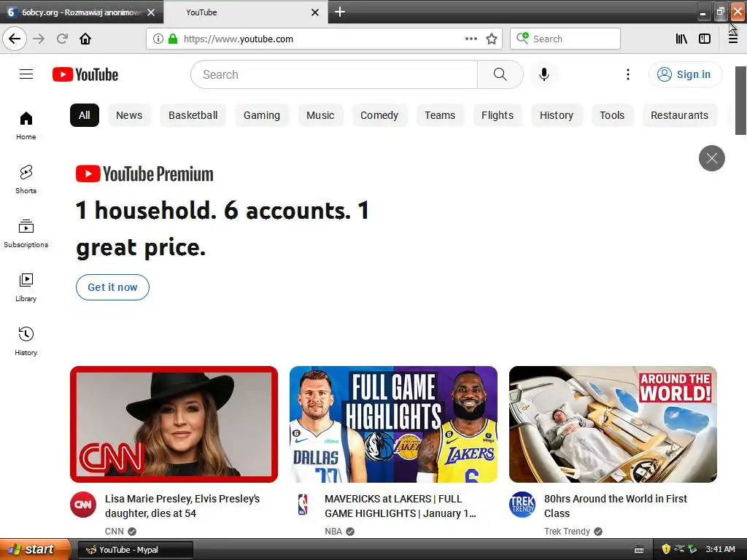
Task: Click the YouTube logo
Action: tap(85, 74)
